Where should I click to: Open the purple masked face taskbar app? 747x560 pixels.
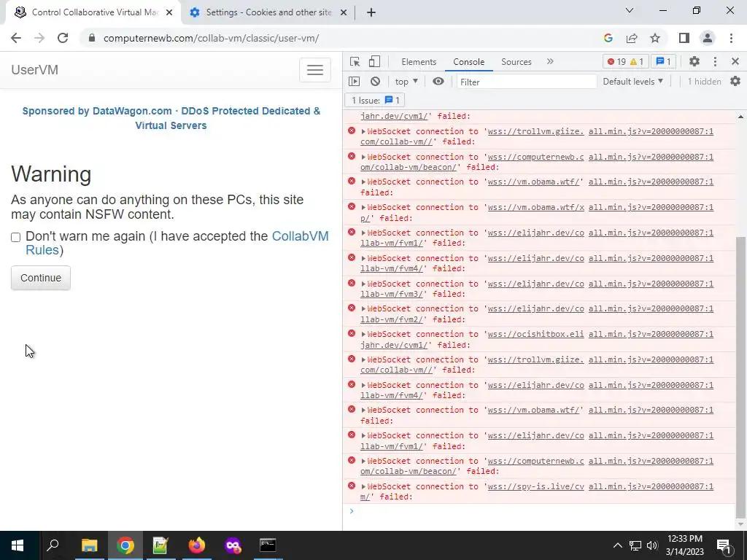[233, 545]
